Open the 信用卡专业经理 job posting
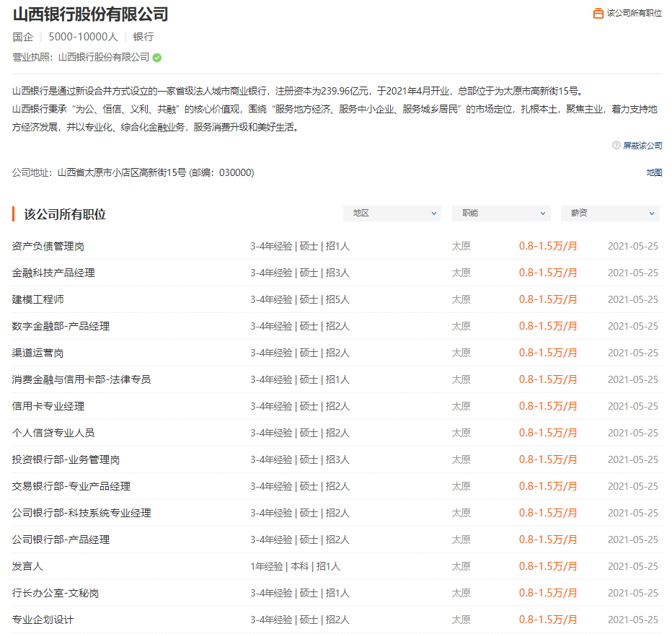 48,406
